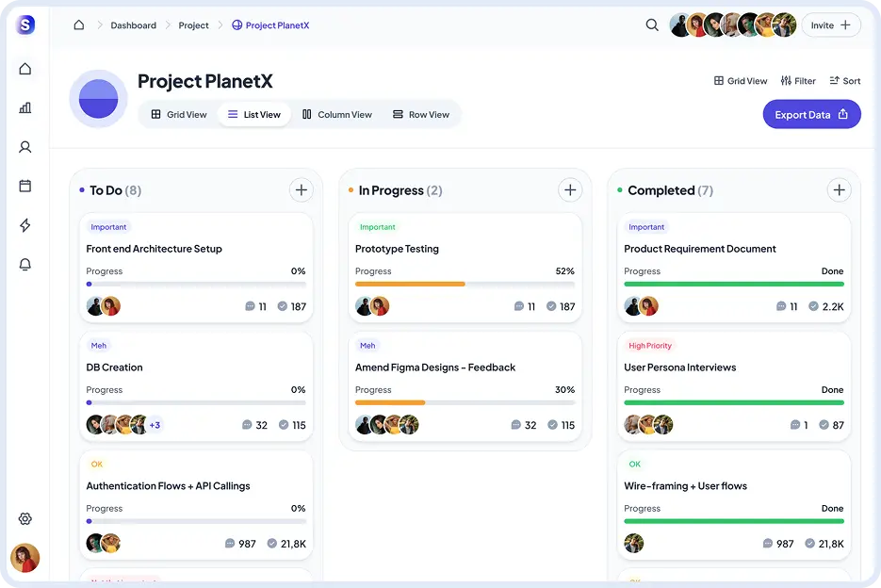Click the Invite button in the top bar

coord(830,25)
